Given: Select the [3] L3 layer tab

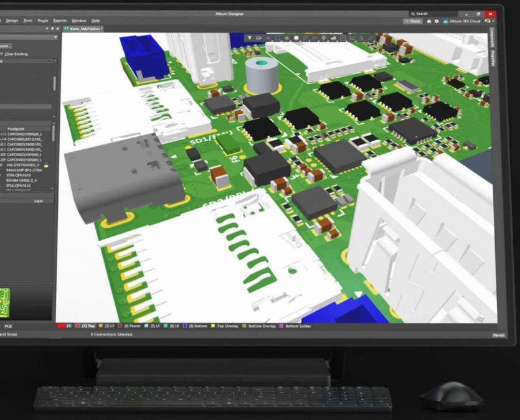Looking at the screenshot, I should tap(106, 326).
